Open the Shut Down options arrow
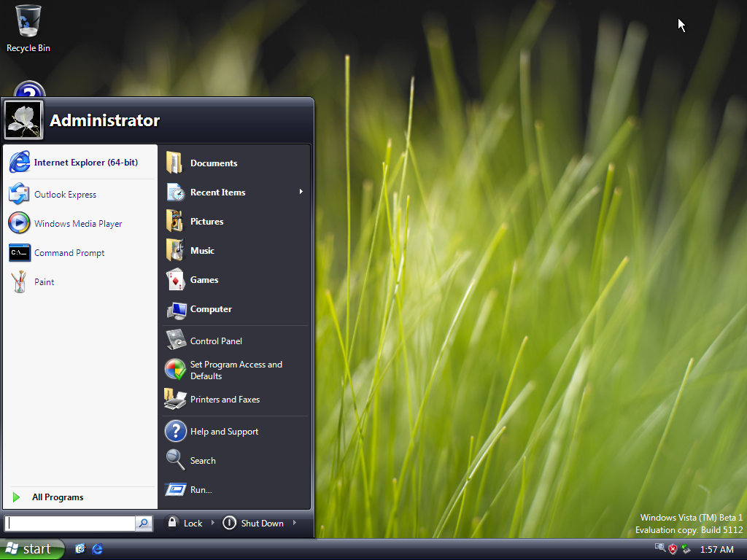747x560 pixels. tap(295, 523)
